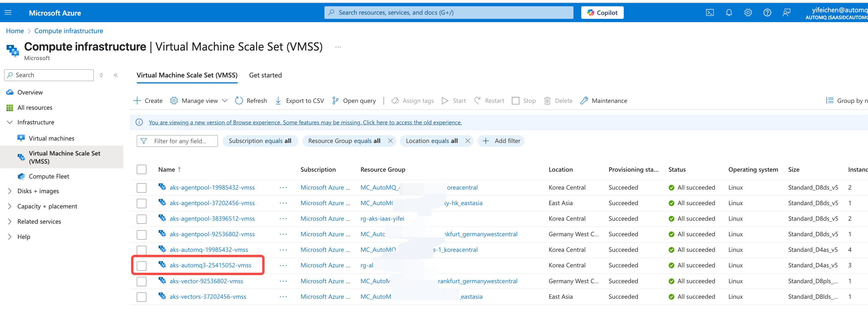Check row aks-agentpool-37202456-vmss
This screenshot has width=868, height=317.
[142, 203]
